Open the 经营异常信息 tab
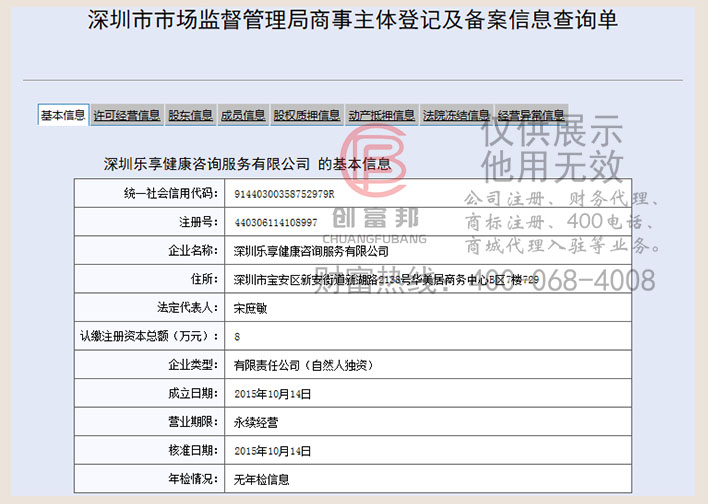This screenshot has height=504, width=708. coord(531,116)
